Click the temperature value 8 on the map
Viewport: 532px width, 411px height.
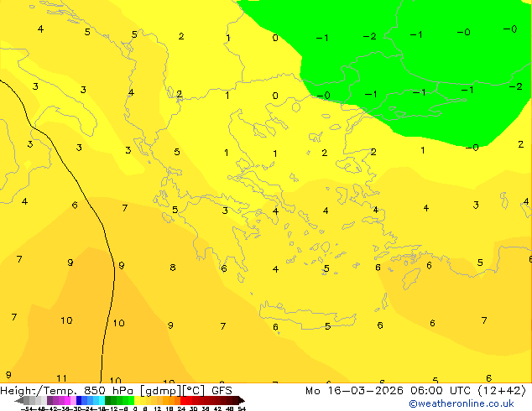173,268
